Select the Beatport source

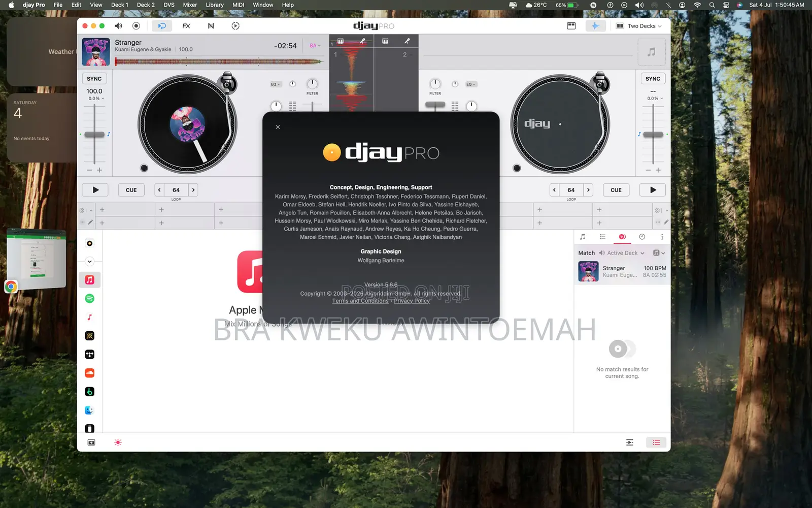(90, 392)
